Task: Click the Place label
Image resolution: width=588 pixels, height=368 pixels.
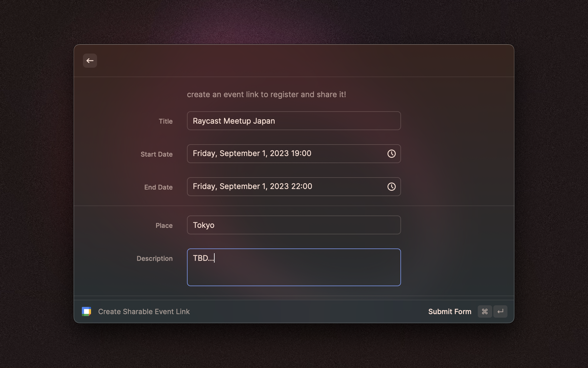Action: click(x=164, y=226)
